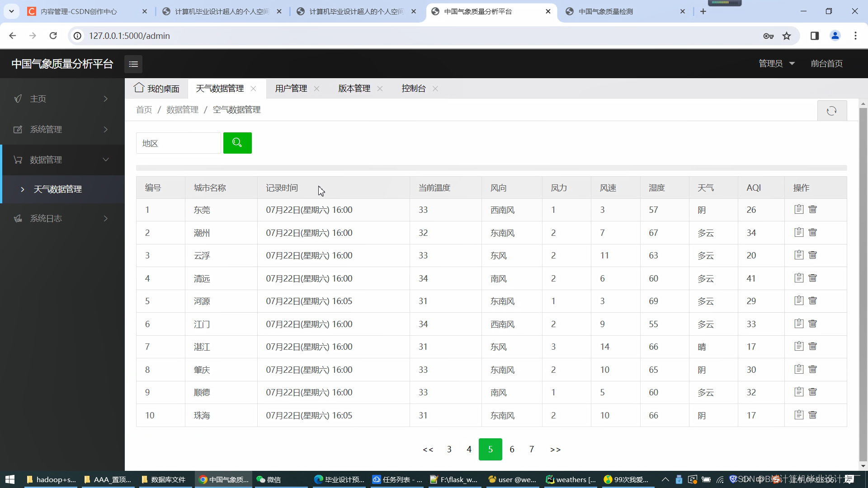Click the hamburger menu toggle icon
This screenshot has height=488, width=868.
click(x=133, y=63)
